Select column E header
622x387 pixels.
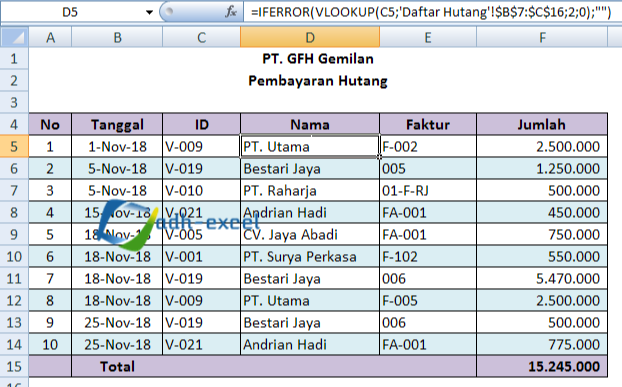(x=428, y=38)
